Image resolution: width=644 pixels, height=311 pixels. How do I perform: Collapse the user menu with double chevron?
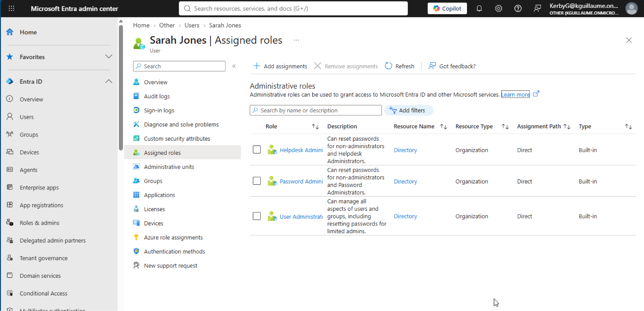click(x=234, y=66)
